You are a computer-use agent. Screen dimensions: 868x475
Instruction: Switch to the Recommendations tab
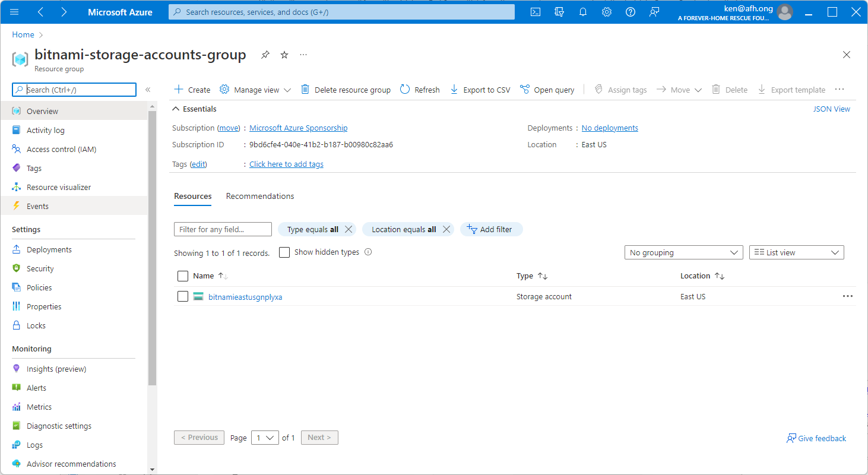tap(259, 196)
